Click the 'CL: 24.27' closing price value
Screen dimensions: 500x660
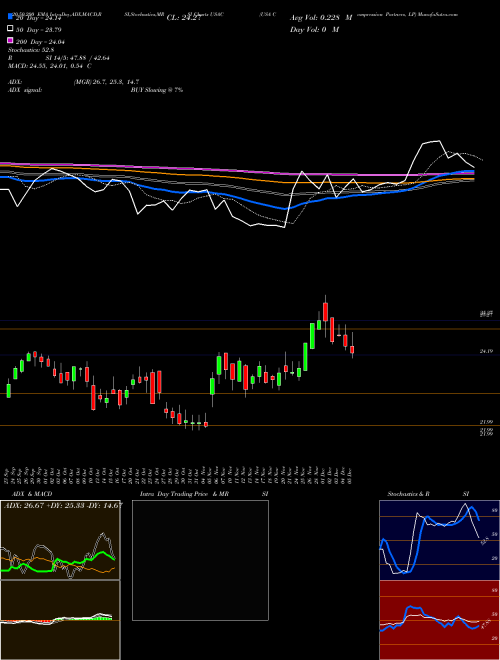[x=184, y=18]
